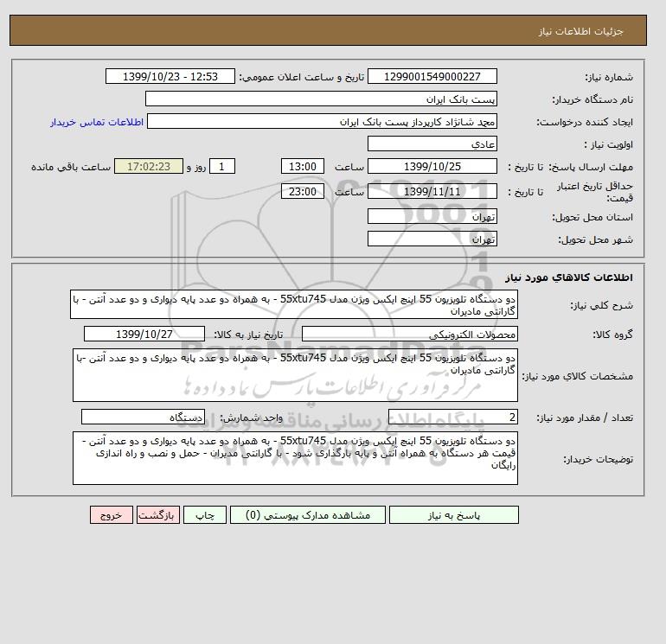666x644 pixels.
Task: Click the 'شهر محل تحویل:' label
Action: [595, 239]
